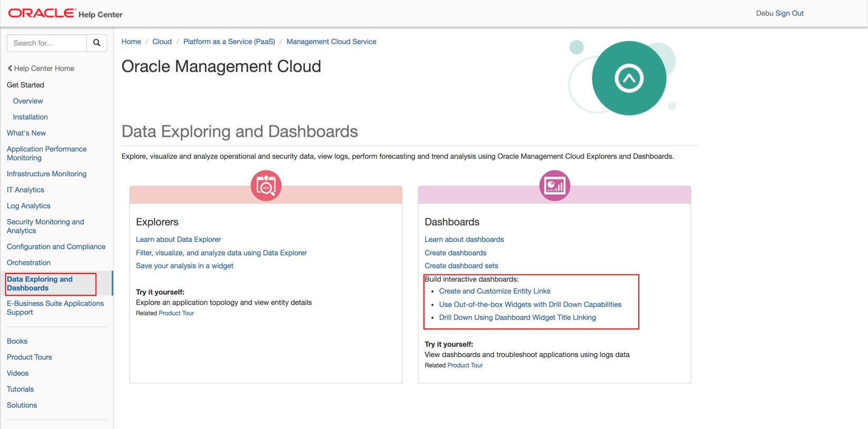The image size is (868, 429).
Task: Open Create dashboard sets link
Action: (x=461, y=265)
